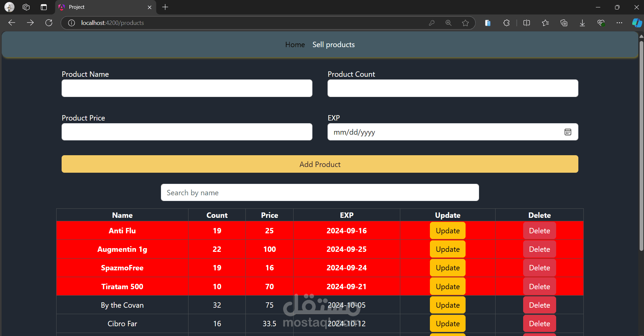644x336 pixels.
Task: Open the Downloads panel
Action: (x=582, y=23)
